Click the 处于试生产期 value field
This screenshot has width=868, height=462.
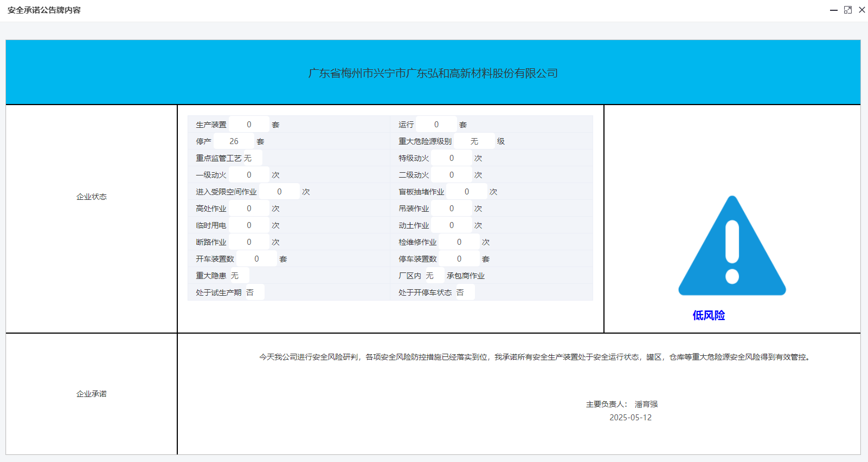tap(254, 292)
